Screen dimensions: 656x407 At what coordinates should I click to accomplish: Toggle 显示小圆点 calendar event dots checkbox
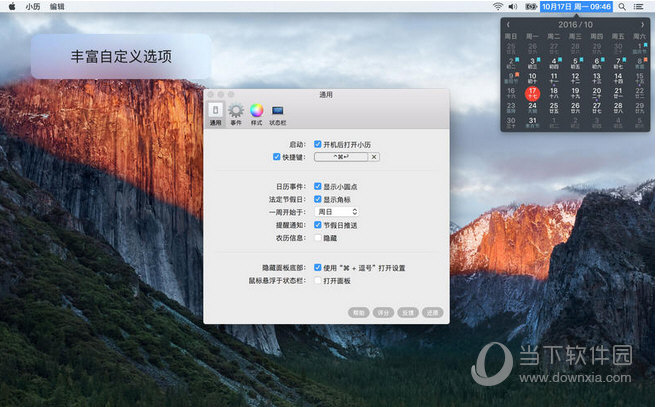click(x=318, y=186)
